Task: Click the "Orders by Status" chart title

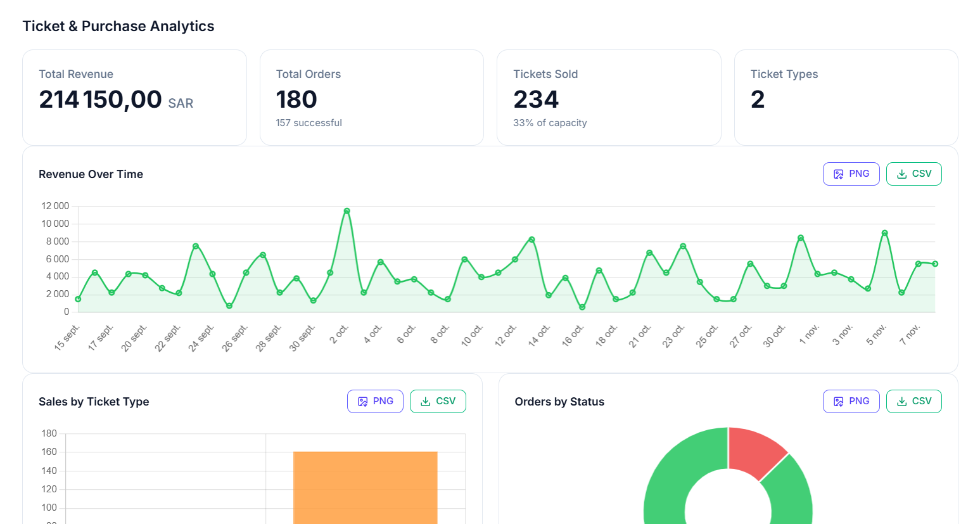Action: [x=559, y=402]
